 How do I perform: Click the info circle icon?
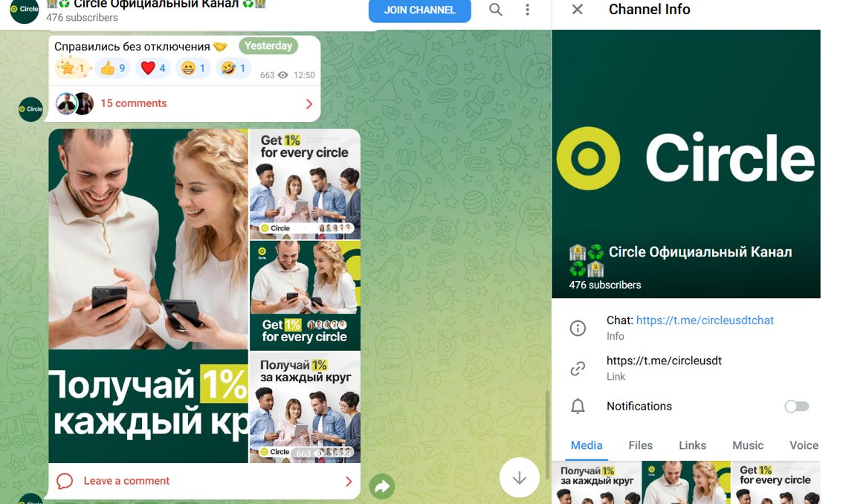pos(578,328)
